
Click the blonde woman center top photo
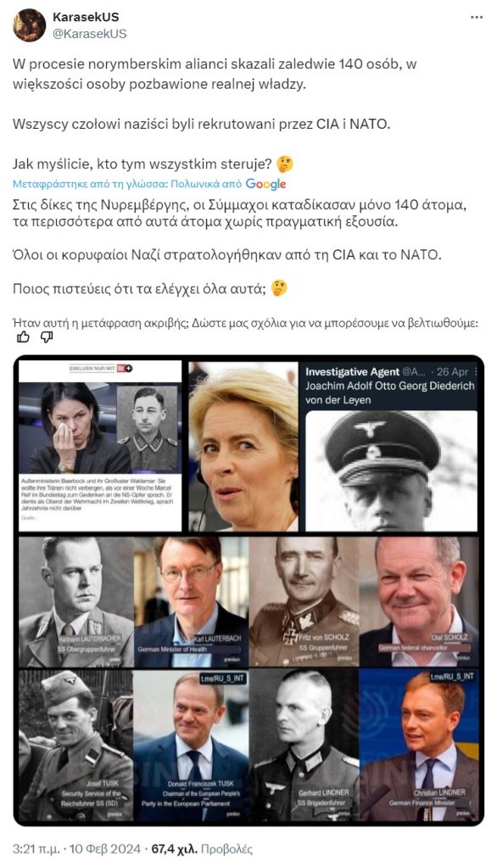243,447
